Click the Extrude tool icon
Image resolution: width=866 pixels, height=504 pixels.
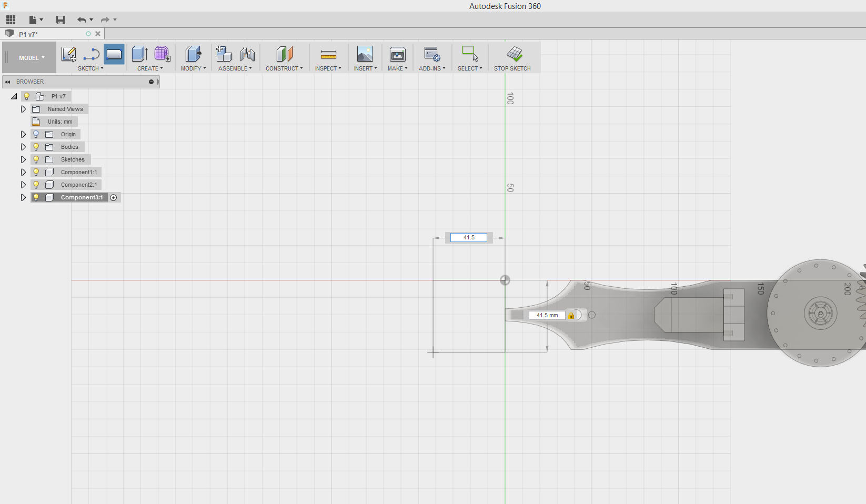(x=139, y=54)
